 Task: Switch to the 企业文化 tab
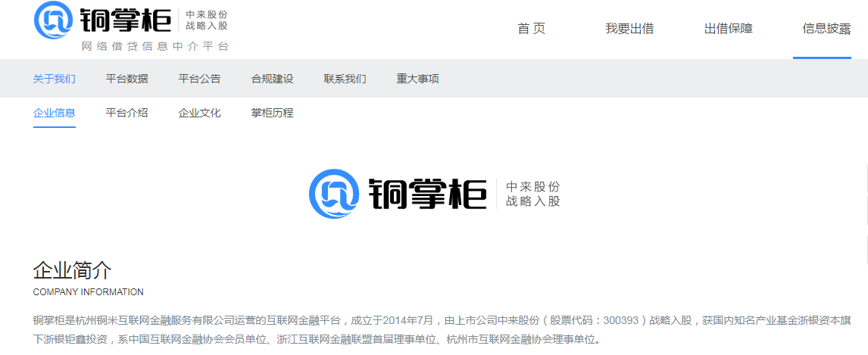pyautogui.click(x=199, y=113)
